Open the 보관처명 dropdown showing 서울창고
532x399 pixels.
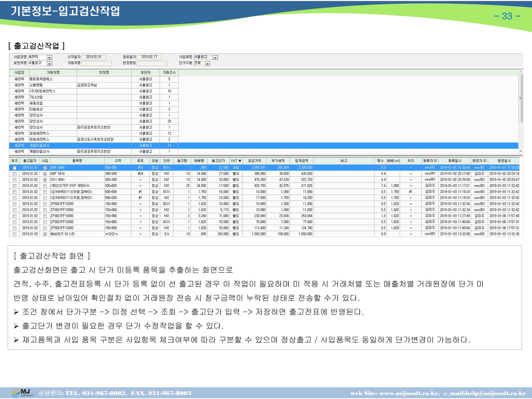[50, 64]
